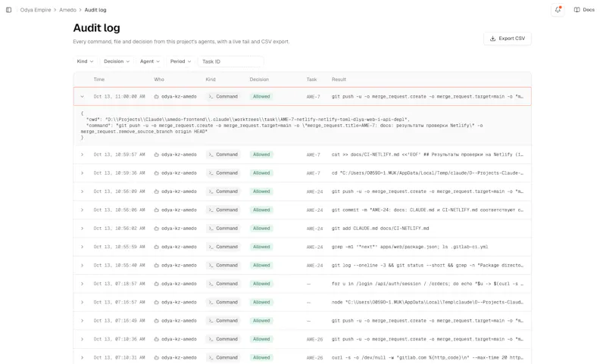Click the 'git log --oneline -3' result text
The image size is (606, 364).
pos(427,265)
